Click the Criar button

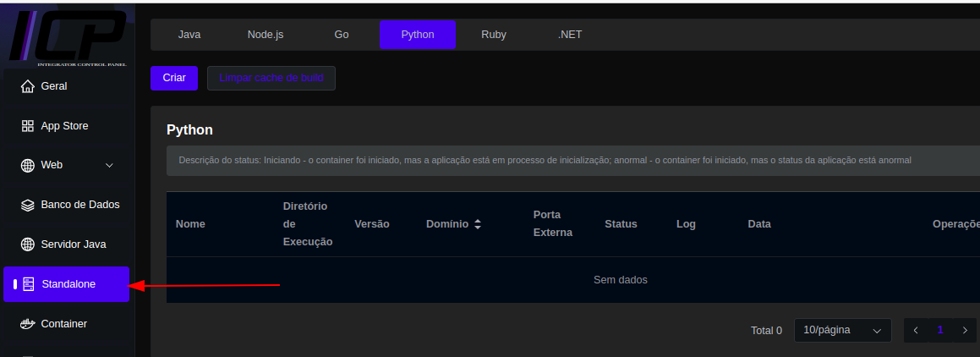174,78
